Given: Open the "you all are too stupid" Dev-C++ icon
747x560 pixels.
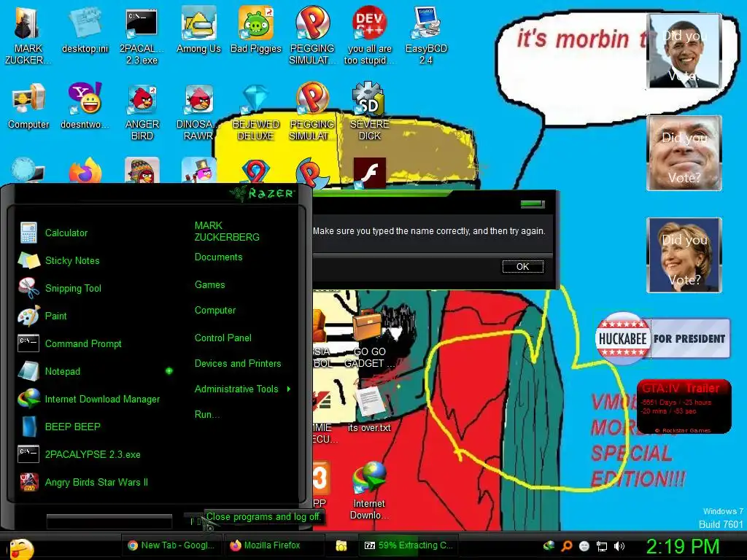Looking at the screenshot, I should pyautogui.click(x=369, y=34).
